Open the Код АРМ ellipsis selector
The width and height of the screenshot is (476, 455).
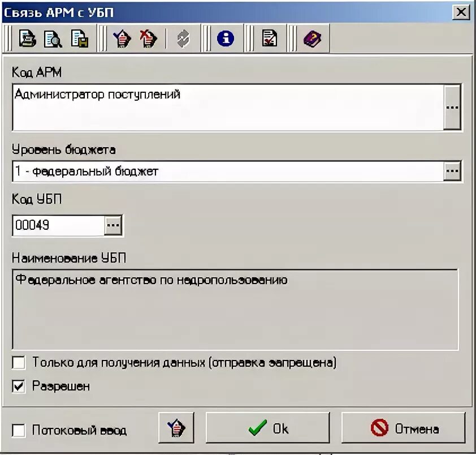pos(452,108)
